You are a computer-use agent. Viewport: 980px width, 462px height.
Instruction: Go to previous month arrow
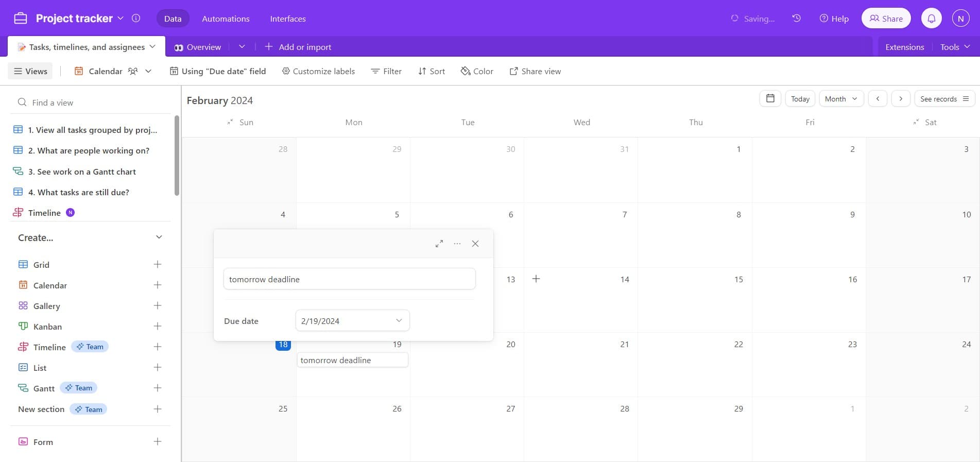coord(878,98)
